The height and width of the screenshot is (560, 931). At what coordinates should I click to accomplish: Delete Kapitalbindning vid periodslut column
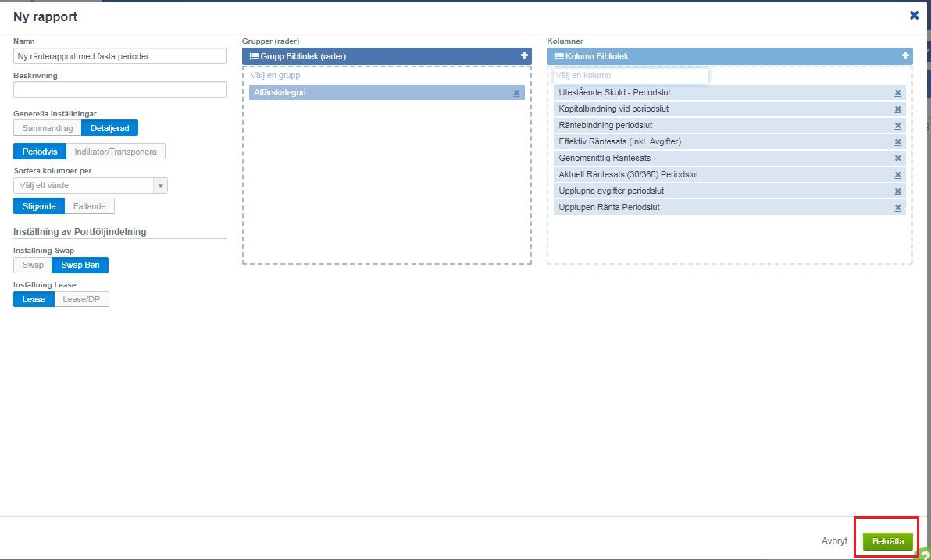pos(897,109)
